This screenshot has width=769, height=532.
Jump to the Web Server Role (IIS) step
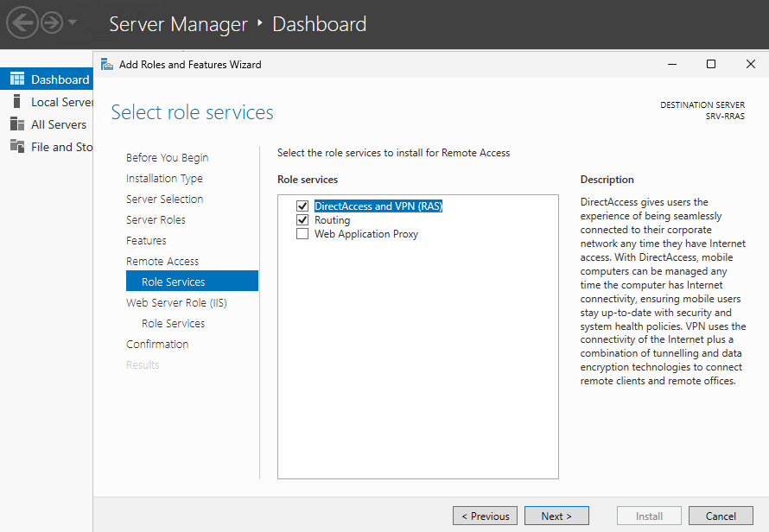pyautogui.click(x=176, y=303)
